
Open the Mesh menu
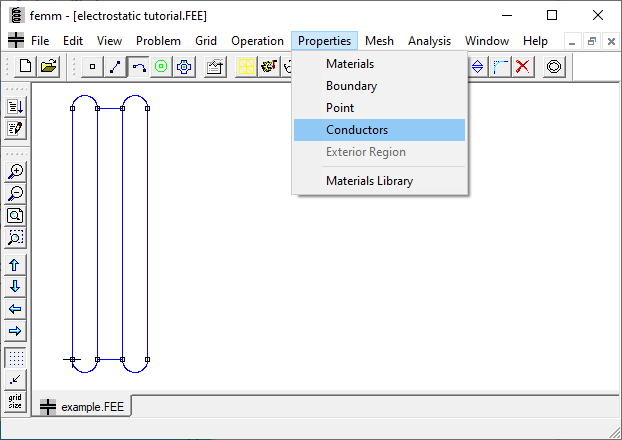(x=379, y=41)
